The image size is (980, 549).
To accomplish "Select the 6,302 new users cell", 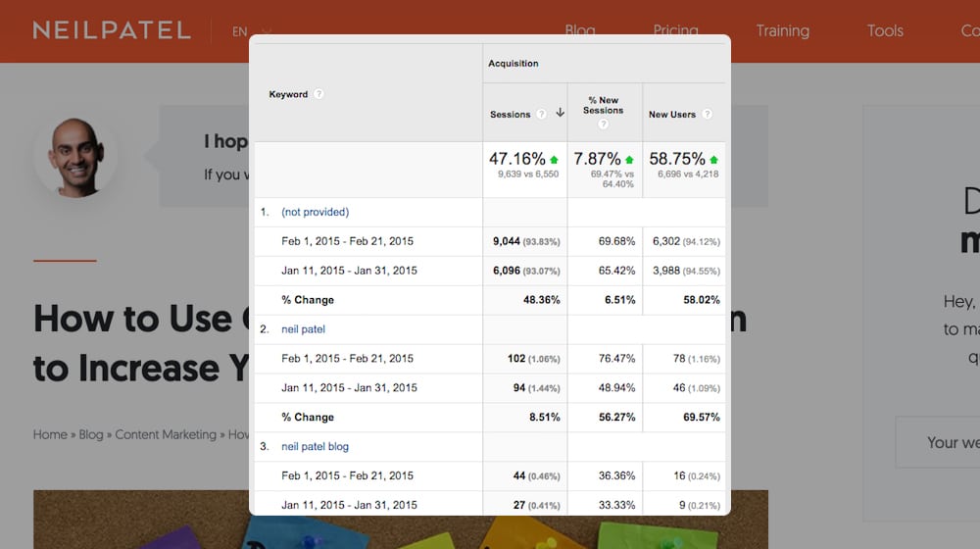I will pyautogui.click(x=684, y=241).
